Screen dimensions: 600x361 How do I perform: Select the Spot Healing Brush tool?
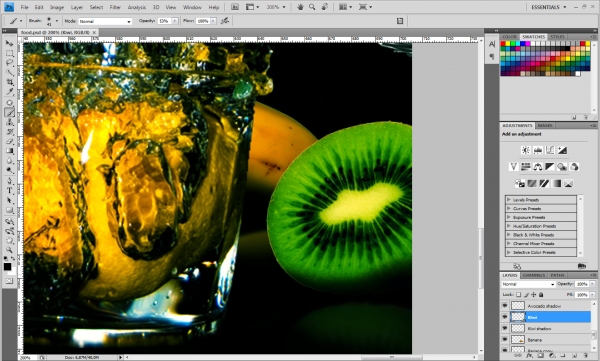click(x=9, y=103)
